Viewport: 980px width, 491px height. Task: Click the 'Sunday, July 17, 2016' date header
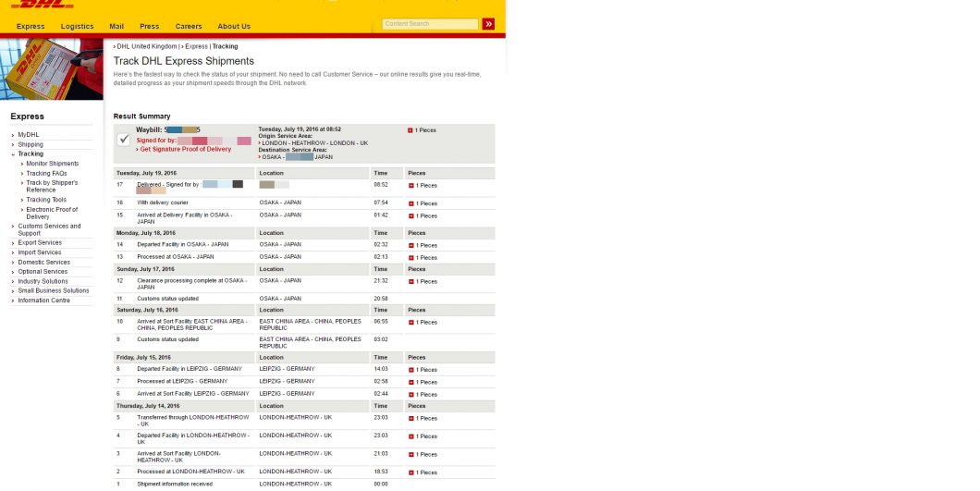(x=146, y=270)
